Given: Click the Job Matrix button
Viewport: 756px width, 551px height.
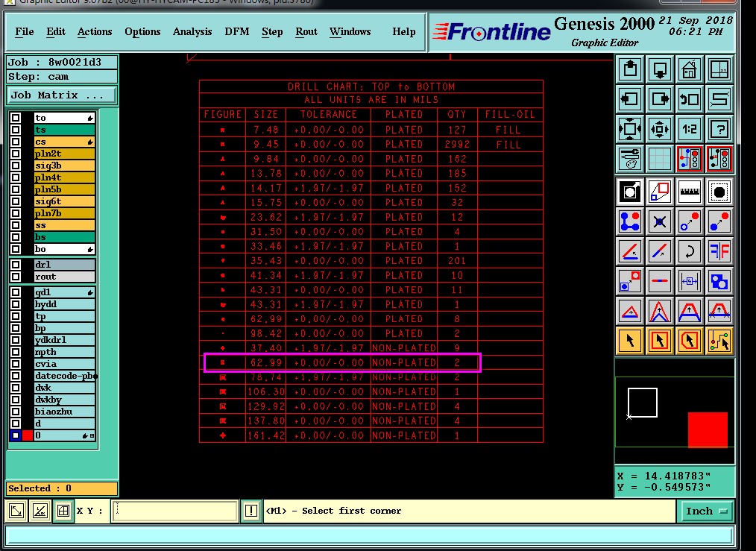Looking at the screenshot, I should pos(62,95).
